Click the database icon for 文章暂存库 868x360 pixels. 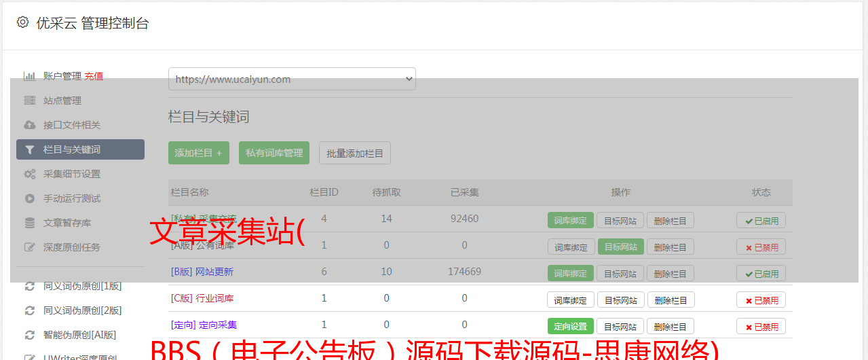(29, 223)
